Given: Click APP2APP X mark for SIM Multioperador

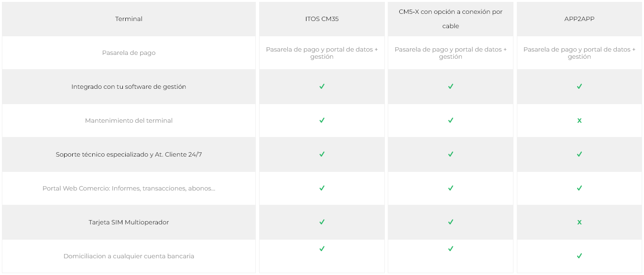Looking at the screenshot, I should point(579,222).
